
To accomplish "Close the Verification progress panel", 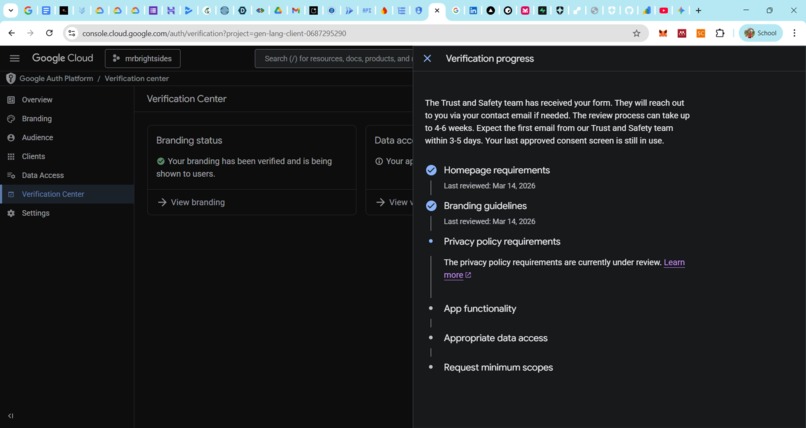I will [x=427, y=59].
